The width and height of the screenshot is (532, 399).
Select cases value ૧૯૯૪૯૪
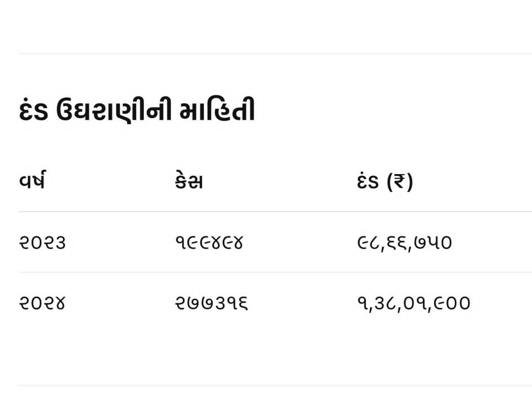[x=209, y=242]
